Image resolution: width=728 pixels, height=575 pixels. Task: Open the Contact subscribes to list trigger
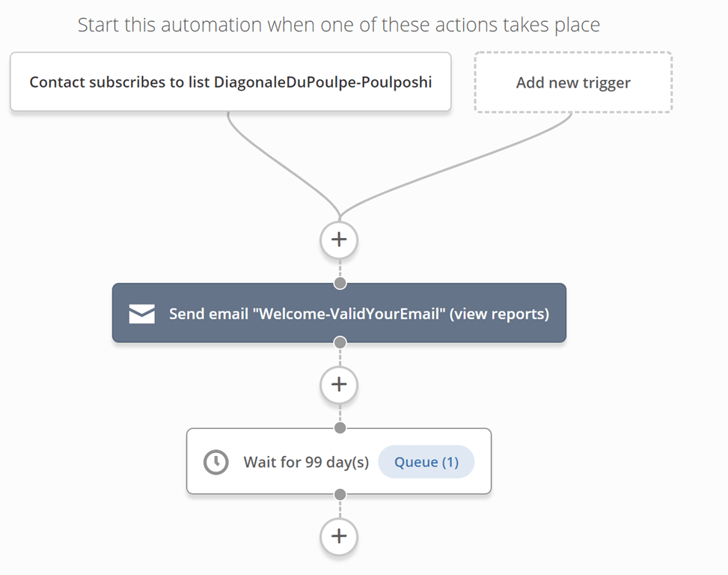point(230,82)
